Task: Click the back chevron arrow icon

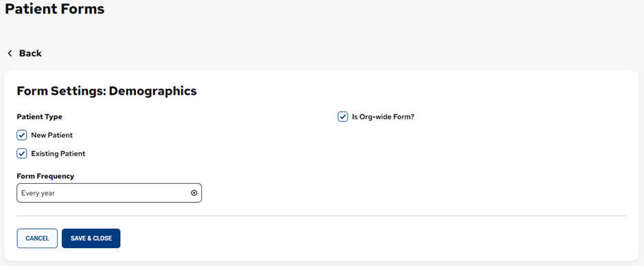Action: click(10, 53)
